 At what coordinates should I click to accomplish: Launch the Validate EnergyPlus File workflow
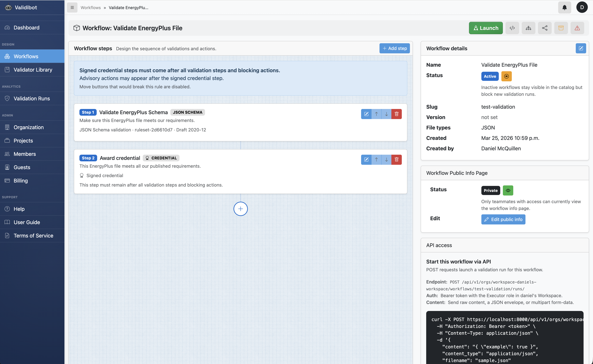pyautogui.click(x=486, y=28)
